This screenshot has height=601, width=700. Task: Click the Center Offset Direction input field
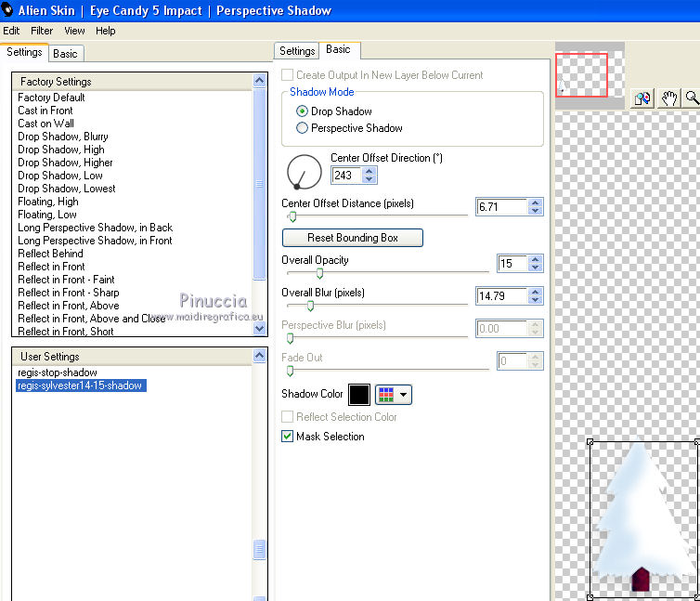coord(346,176)
